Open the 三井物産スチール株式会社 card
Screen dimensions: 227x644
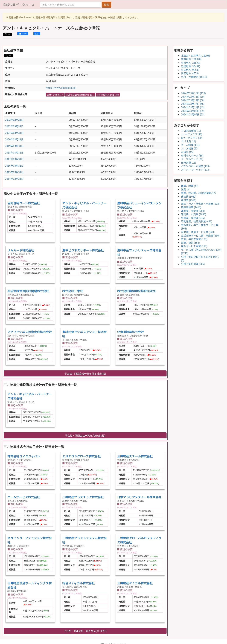135,456
